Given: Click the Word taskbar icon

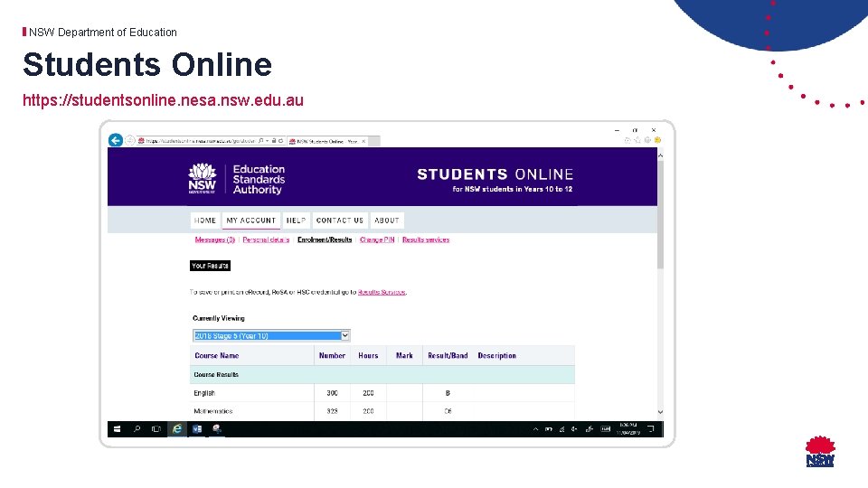Looking at the screenshot, I should (197, 428).
